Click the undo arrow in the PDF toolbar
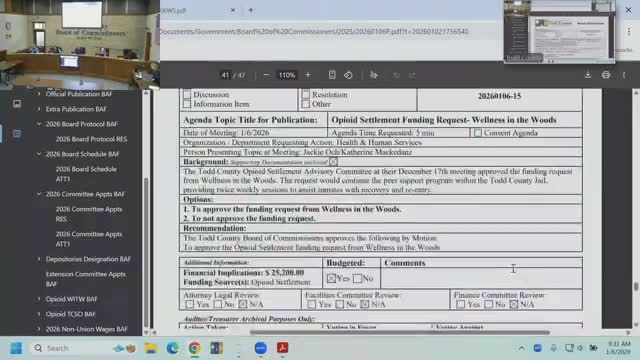 [x=396, y=75]
